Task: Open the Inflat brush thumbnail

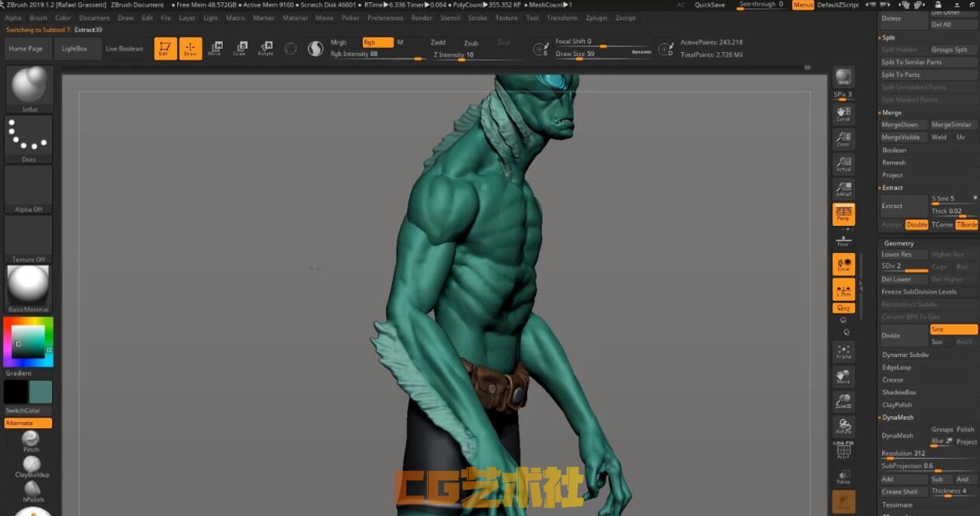Action: coord(30,89)
